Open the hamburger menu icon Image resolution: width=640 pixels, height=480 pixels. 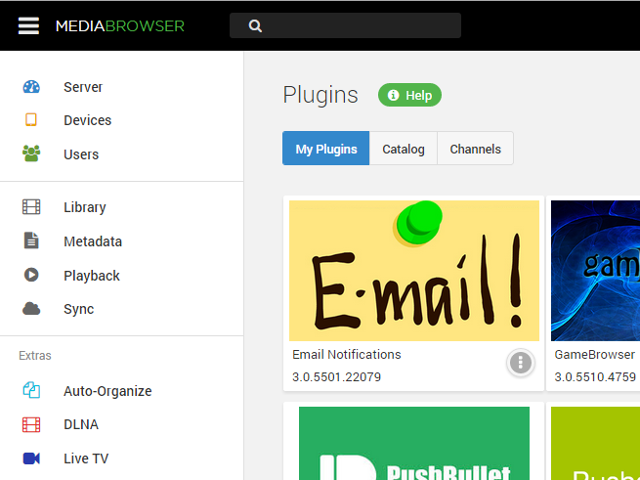(x=29, y=26)
